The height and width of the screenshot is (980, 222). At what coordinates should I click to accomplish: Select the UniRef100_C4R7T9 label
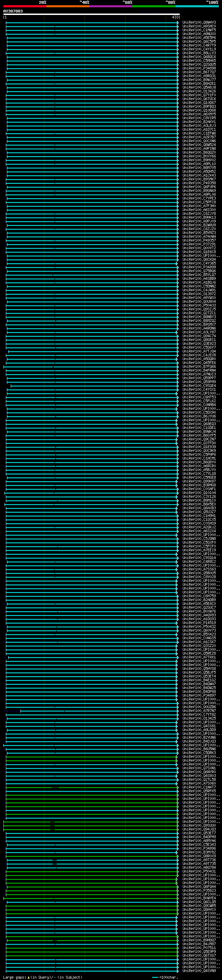199,45
